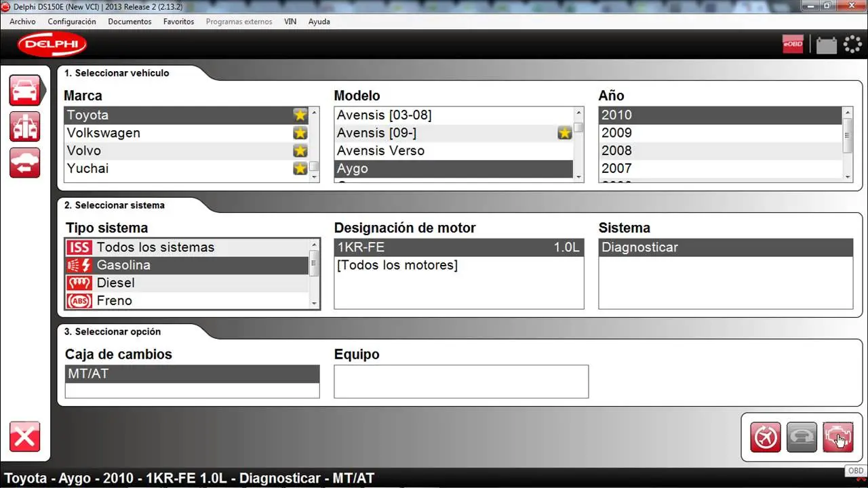Click the battery status icon
868x488 pixels.
pyautogui.click(x=826, y=45)
